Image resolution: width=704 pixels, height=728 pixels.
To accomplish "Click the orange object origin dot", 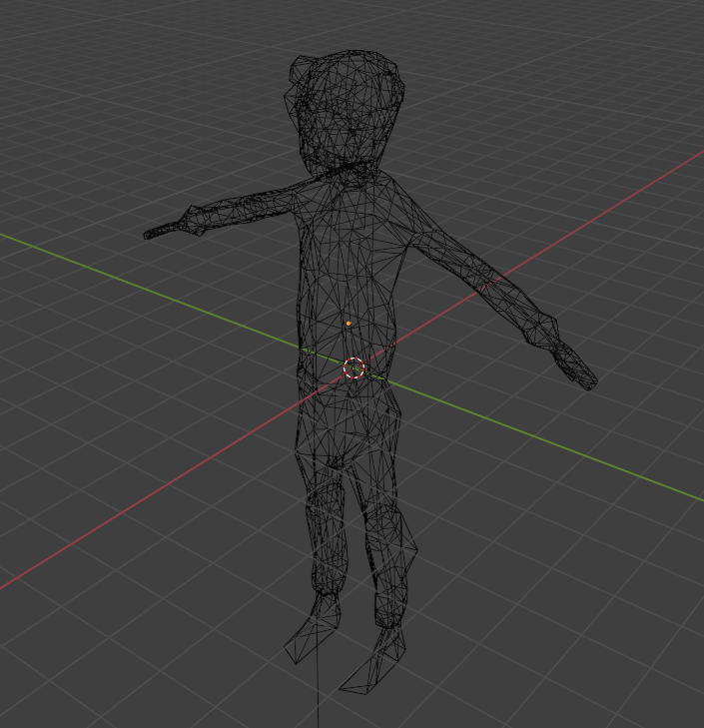I will pyautogui.click(x=348, y=324).
